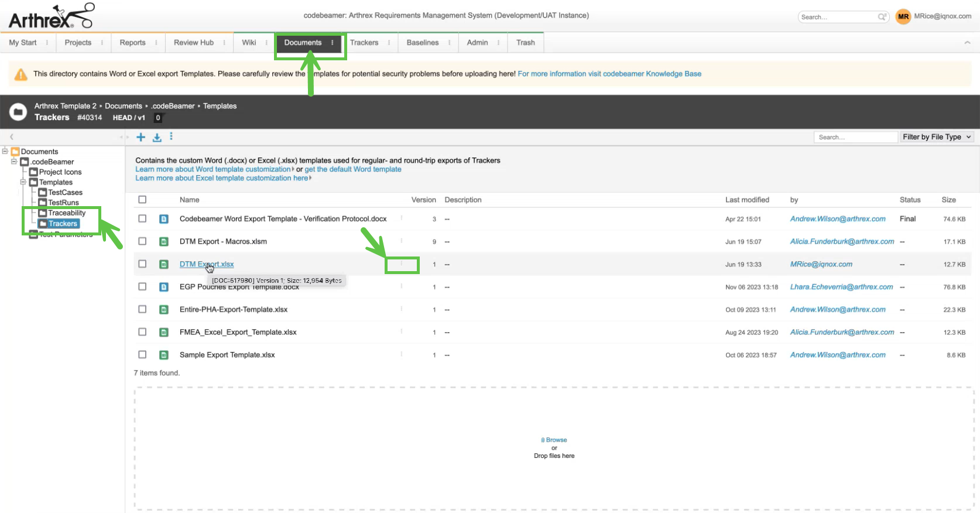Check the box for DTM Export - Macros.xlsm
Screen dimensions: 980x513
click(x=142, y=241)
